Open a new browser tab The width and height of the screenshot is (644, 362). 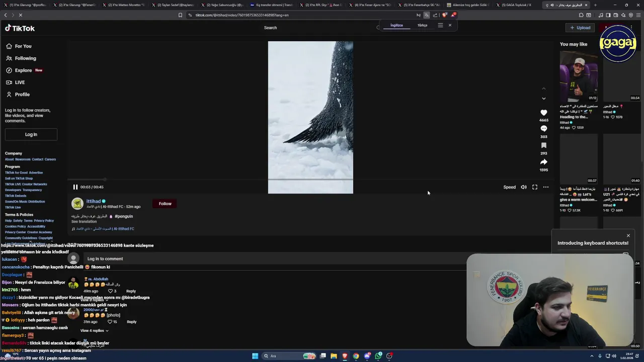[595, 5]
